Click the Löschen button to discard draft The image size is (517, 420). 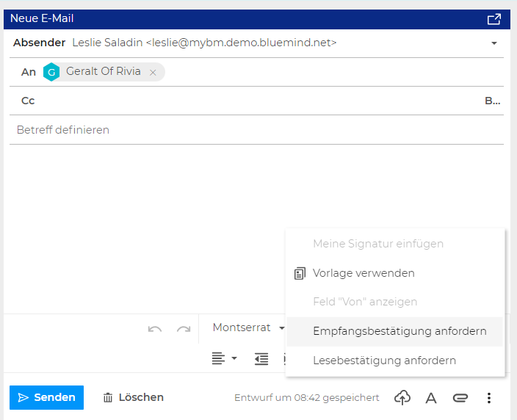[133, 397]
